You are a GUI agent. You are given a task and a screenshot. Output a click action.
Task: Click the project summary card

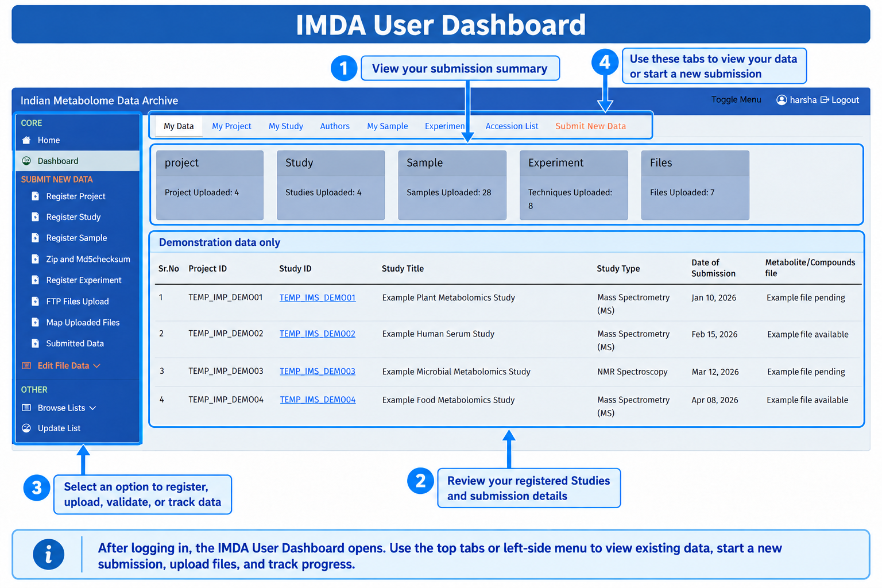coord(210,185)
